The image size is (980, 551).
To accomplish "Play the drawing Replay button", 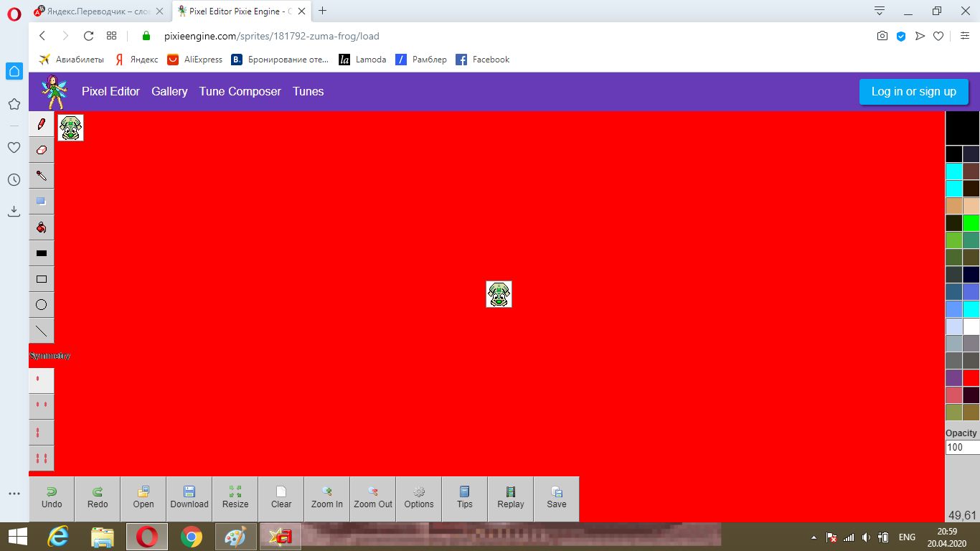I will [511, 499].
